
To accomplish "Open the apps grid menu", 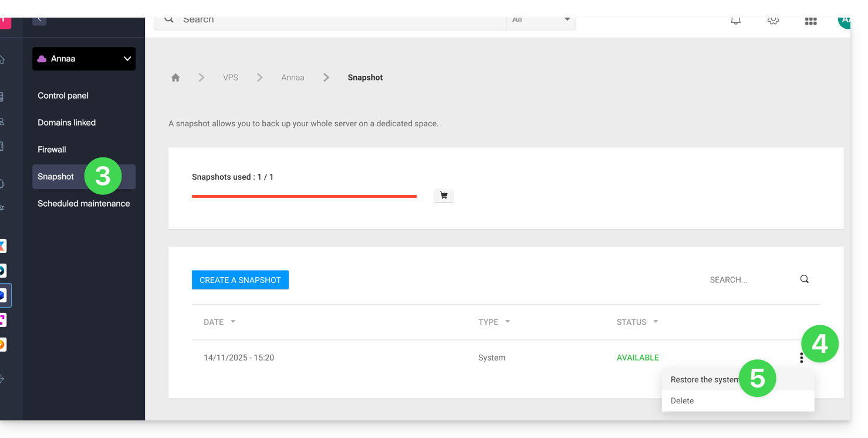I will tap(810, 21).
